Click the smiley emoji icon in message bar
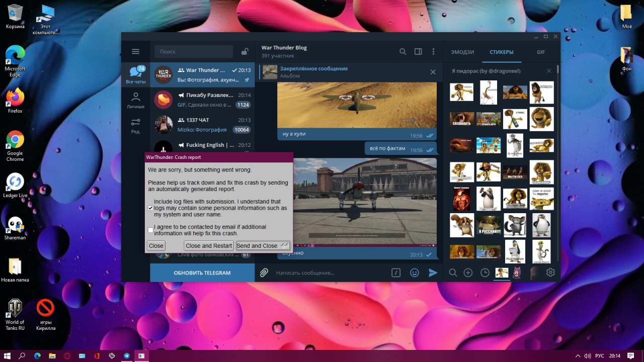Screen dimensions: 644x362 [x=415, y=273]
